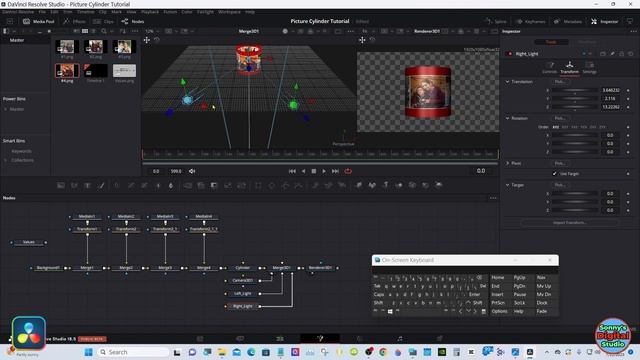Toggle the Effects library panel
The width and height of the screenshot is (640, 360).
point(75,21)
